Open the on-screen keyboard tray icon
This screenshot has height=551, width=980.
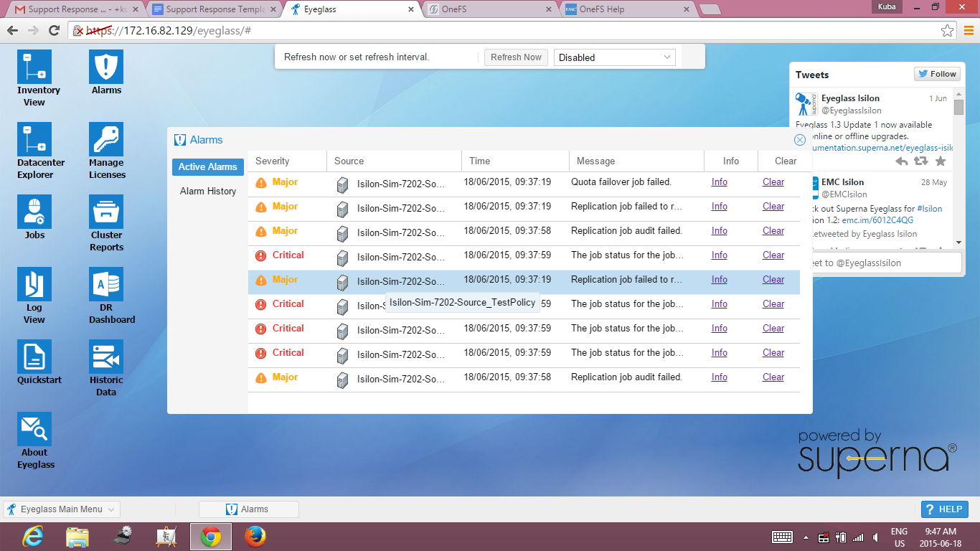(x=782, y=537)
